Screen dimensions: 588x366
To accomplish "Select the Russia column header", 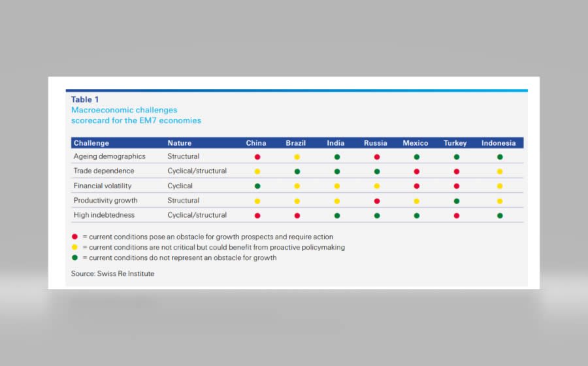I will [x=376, y=143].
